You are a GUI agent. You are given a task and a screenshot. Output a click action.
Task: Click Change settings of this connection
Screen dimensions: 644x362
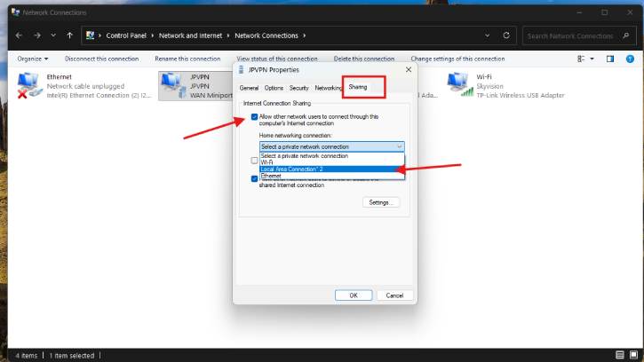(x=457, y=59)
